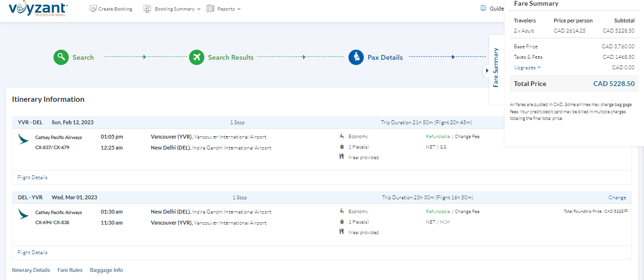The width and height of the screenshot is (644, 280).
Task: Open the Create Booking menu item
Action: click(x=115, y=9)
